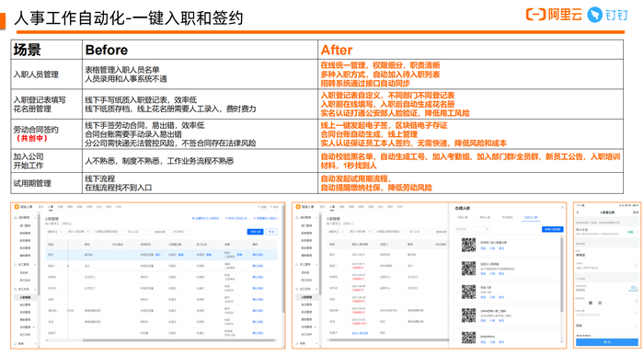
Task: Select the underlined top navigation tab in the first screenshot
Action: click(x=51, y=207)
